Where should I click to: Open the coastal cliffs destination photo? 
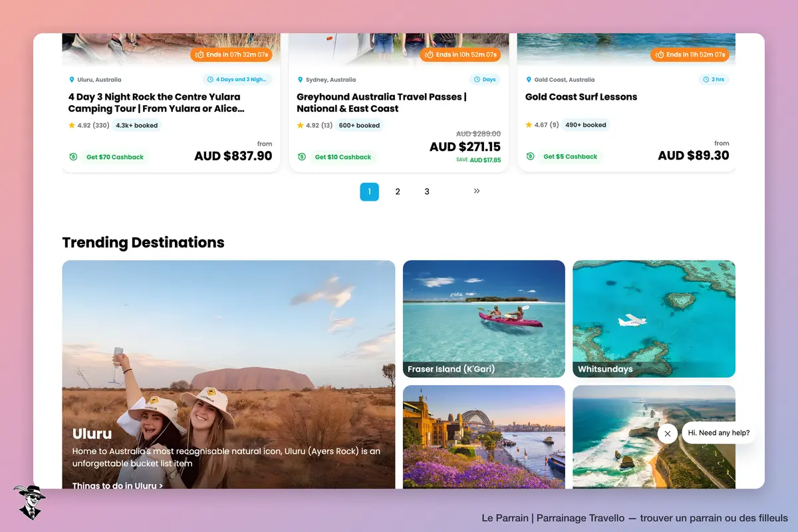coord(654,437)
